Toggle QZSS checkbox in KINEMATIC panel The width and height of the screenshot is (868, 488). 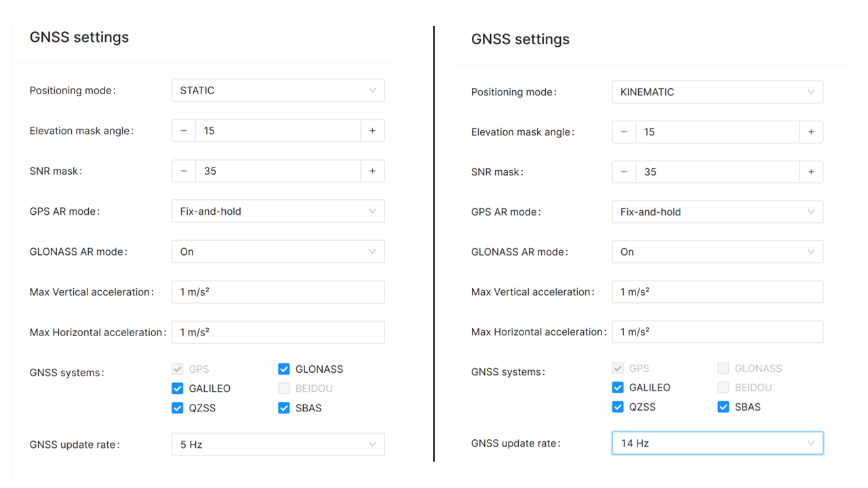point(618,407)
